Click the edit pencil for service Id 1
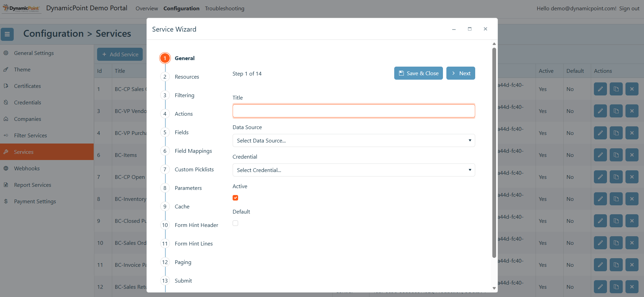Screen dimensions: 644x297 tap(600, 89)
